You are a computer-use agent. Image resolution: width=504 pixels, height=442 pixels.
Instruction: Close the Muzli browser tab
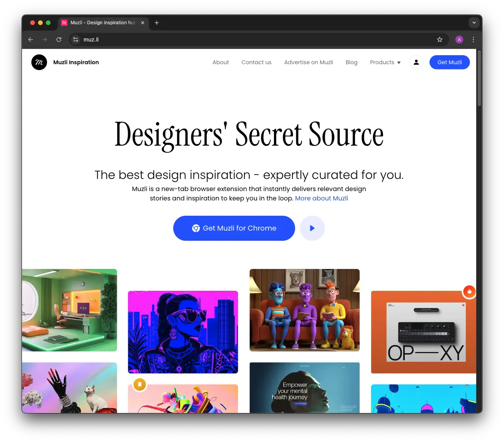pyautogui.click(x=143, y=23)
